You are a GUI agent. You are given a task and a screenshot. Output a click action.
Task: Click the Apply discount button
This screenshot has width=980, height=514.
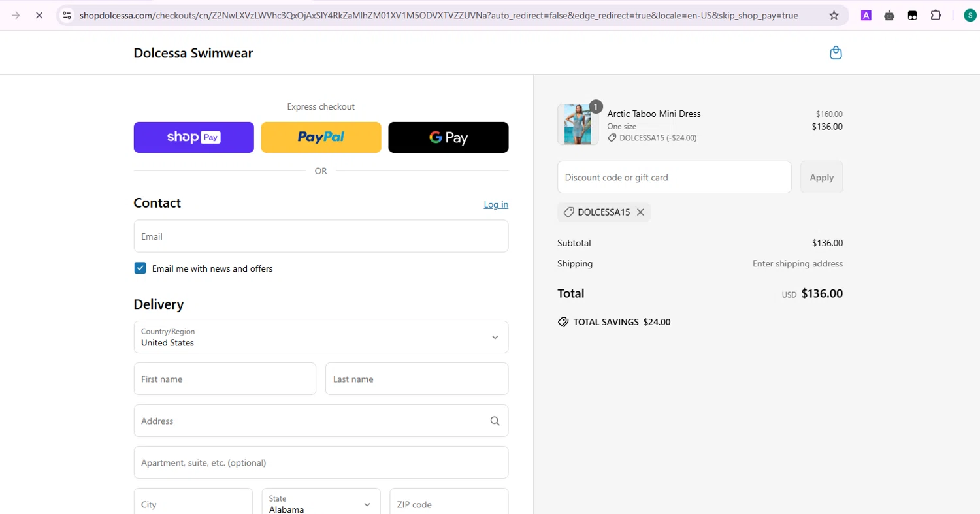(x=821, y=177)
